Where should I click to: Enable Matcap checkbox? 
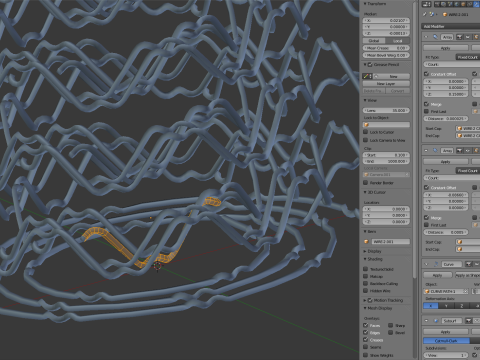366,276
